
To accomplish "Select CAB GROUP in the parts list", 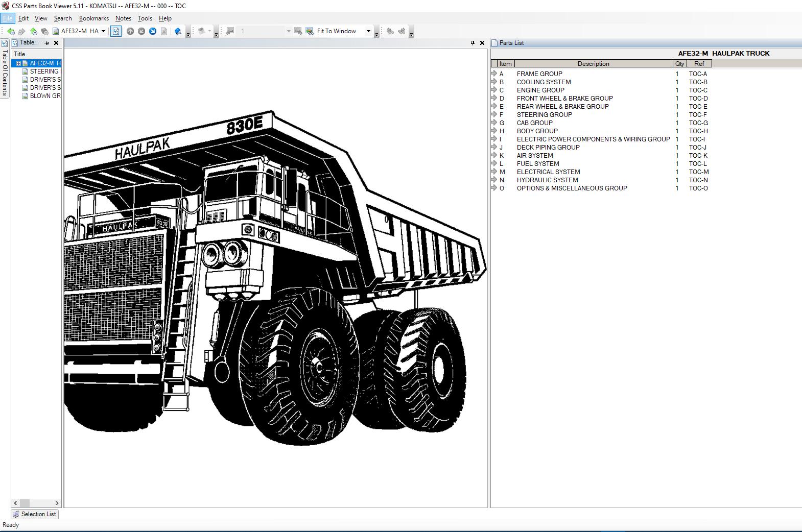I will tap(534, 123).
